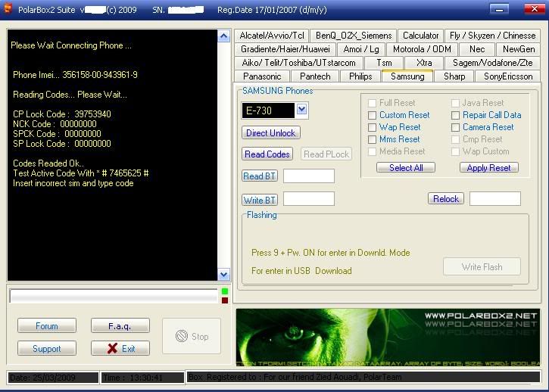This screenshot has height=392, width=549.
Task: Open the Fly / Skyzen / Chinesse tab
Action: click(x=492, y=36)
